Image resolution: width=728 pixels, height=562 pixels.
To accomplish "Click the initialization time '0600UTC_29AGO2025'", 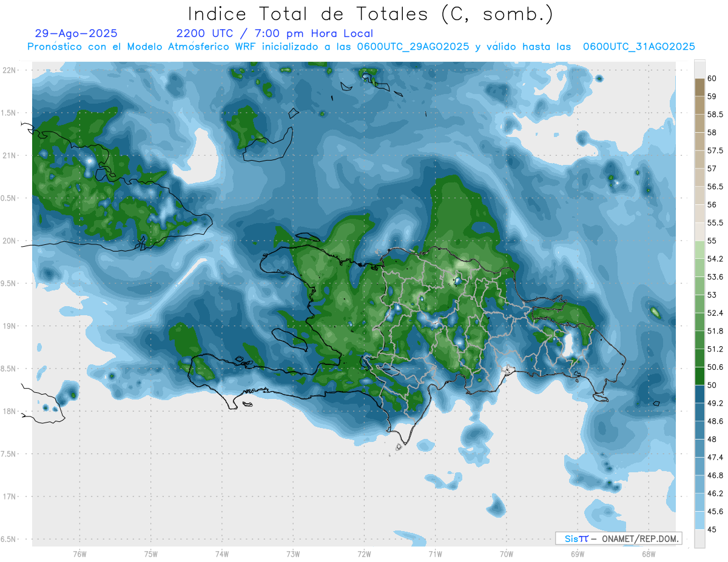I will click(x=413, y=47).
